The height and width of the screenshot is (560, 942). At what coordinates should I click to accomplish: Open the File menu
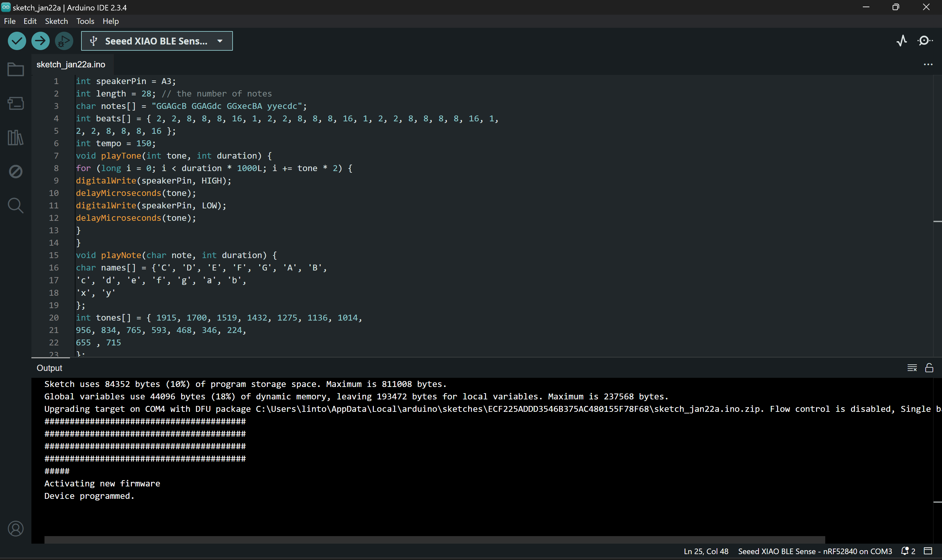coord(10,21)
